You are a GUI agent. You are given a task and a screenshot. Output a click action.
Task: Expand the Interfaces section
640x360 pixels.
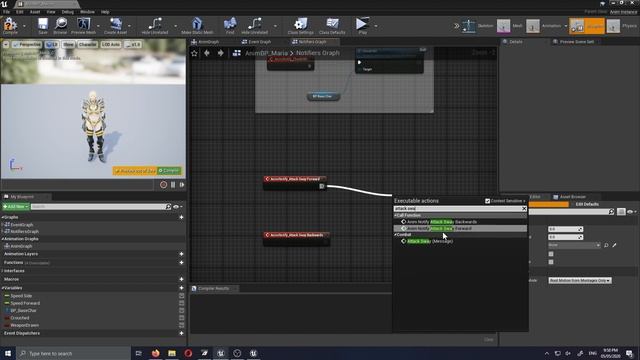3,271
